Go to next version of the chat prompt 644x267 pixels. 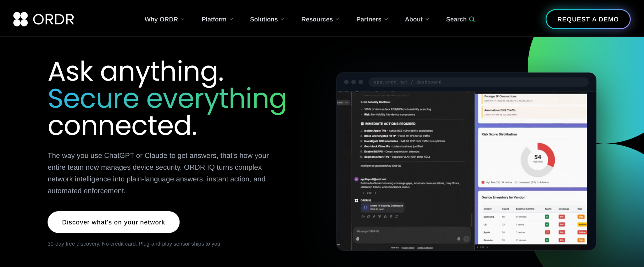pyautogui.click(x=375, y=193)
